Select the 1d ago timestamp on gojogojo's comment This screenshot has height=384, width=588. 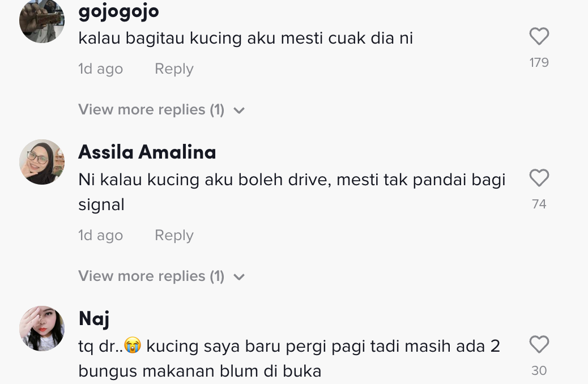click(x=100, y=69)
